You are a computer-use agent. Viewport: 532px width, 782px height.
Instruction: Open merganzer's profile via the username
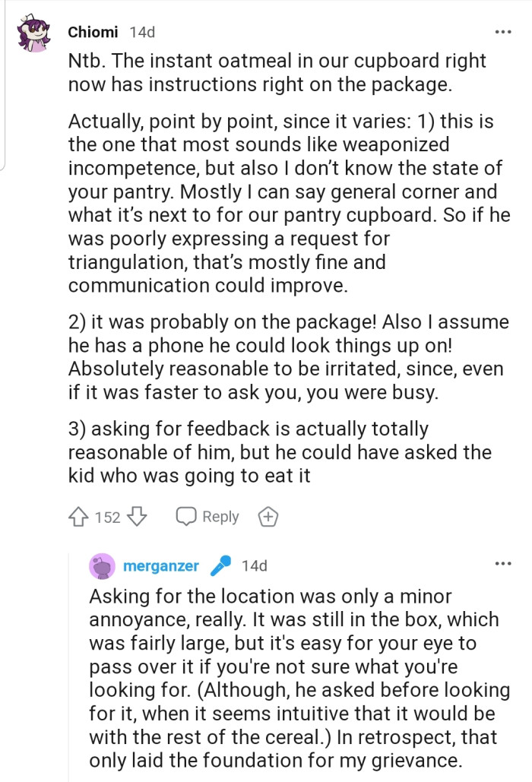coord(160,566)
